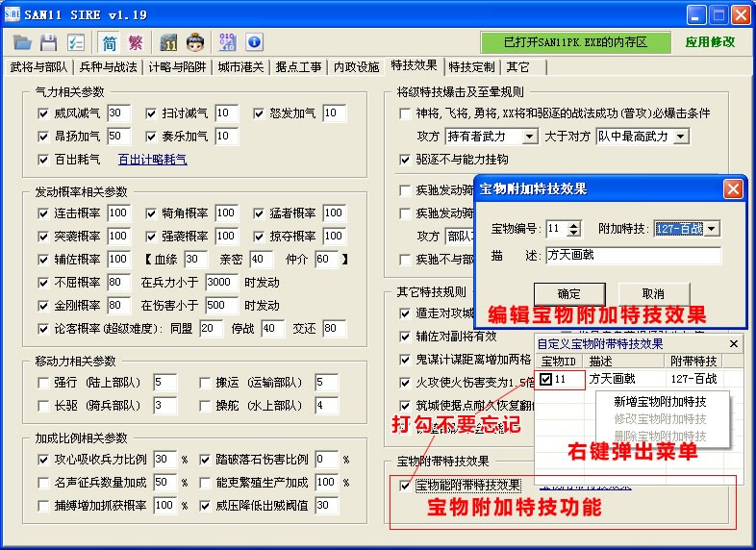
Task: Open the blue info about icon
Action: click(254, 42)
